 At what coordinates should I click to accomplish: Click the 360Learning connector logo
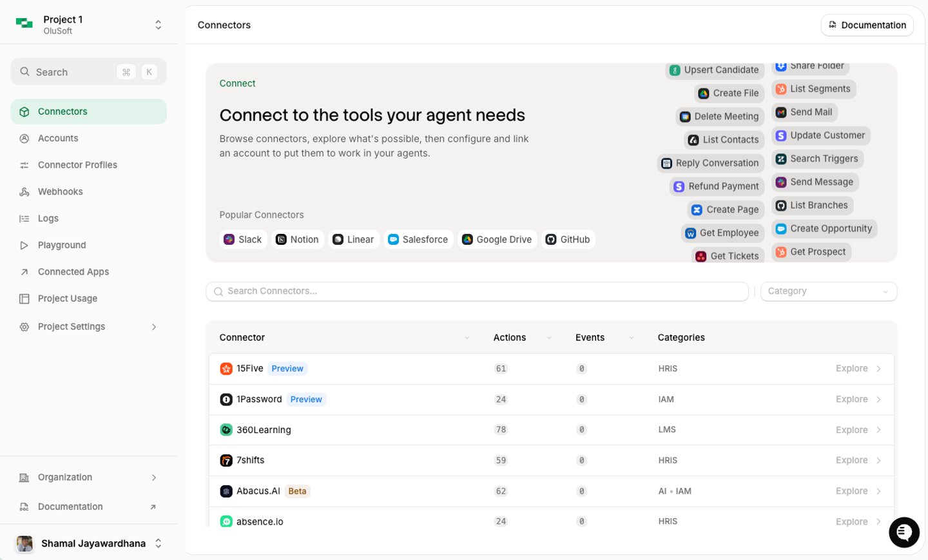[226, 430]
